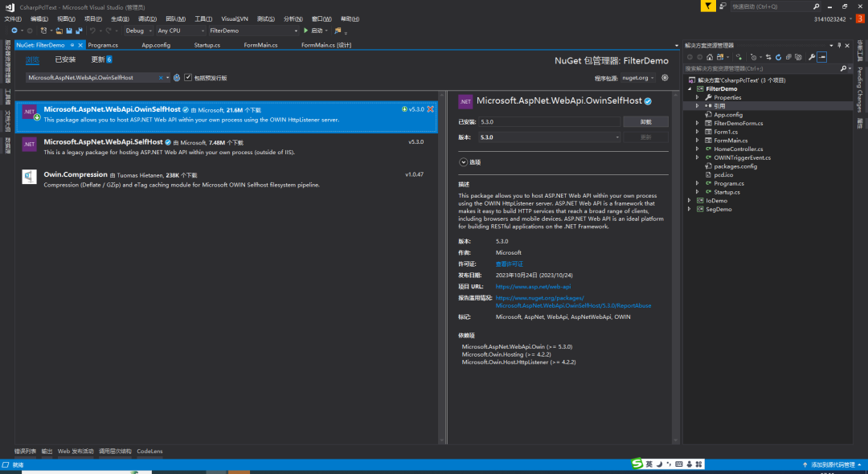
Task: Switch to the Startup.cs tab
Action: pos(207,45)
